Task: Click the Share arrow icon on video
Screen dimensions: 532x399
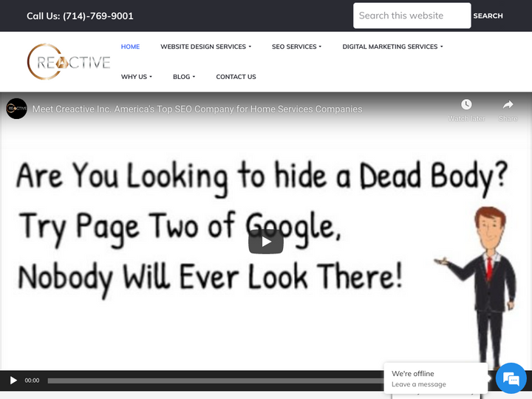Action: [508, 105]
